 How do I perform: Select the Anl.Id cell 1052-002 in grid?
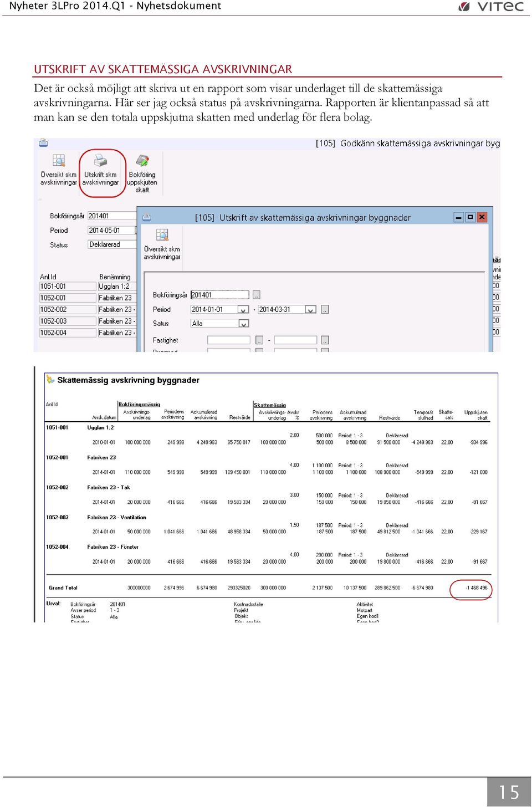68,309
